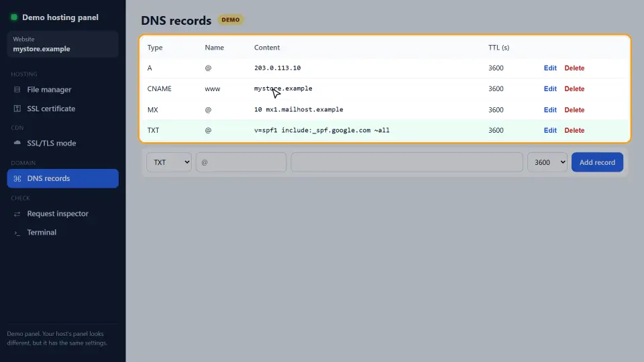Image resolution: width=644 pixels, height=362 pixels.
Task: Click the mystore.example CNAME content
Action: tap(283, 88)
